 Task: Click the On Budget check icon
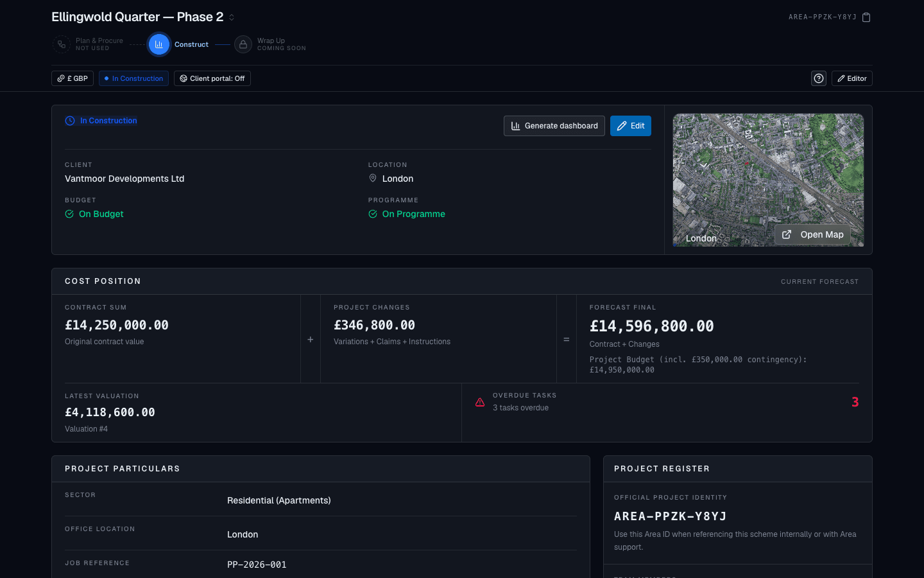point(69,214)
